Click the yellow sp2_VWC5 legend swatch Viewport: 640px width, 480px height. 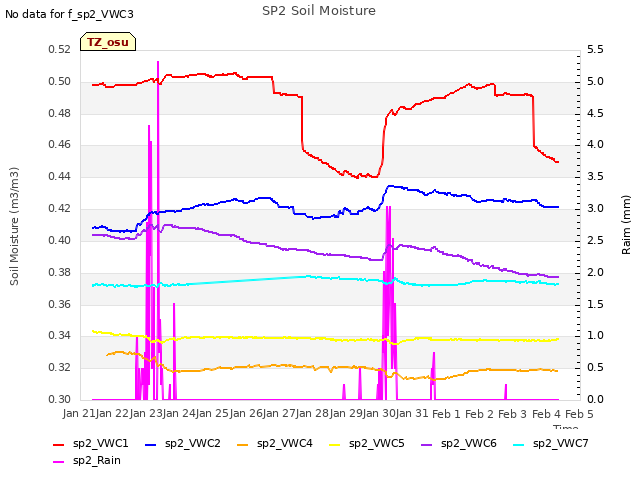(x=335, y=444)
